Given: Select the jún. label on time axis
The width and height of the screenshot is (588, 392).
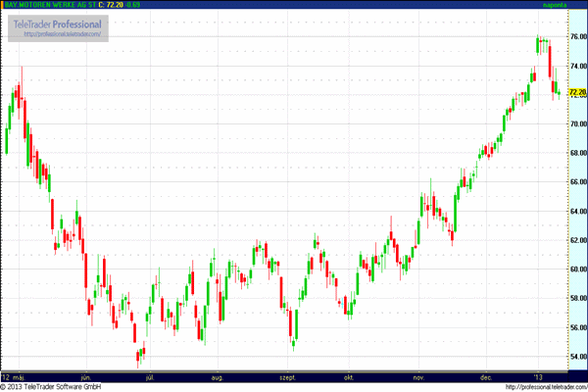Looking at the screenshot, I should [86, 376].
